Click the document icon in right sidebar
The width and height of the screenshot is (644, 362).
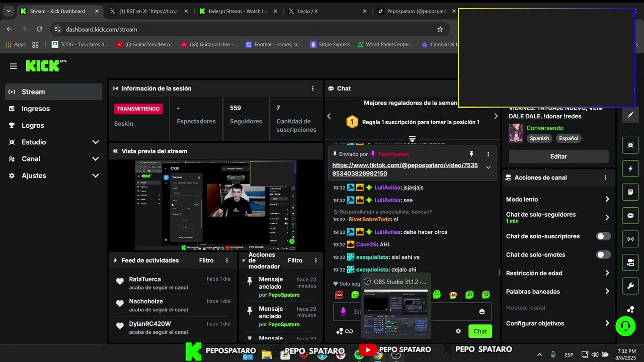click(x=630, y=192)
